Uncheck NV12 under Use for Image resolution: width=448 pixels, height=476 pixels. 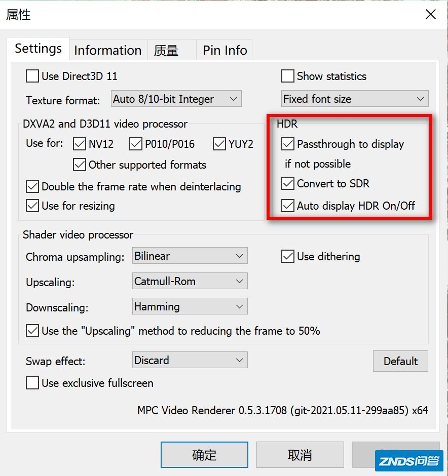point(80,144)
